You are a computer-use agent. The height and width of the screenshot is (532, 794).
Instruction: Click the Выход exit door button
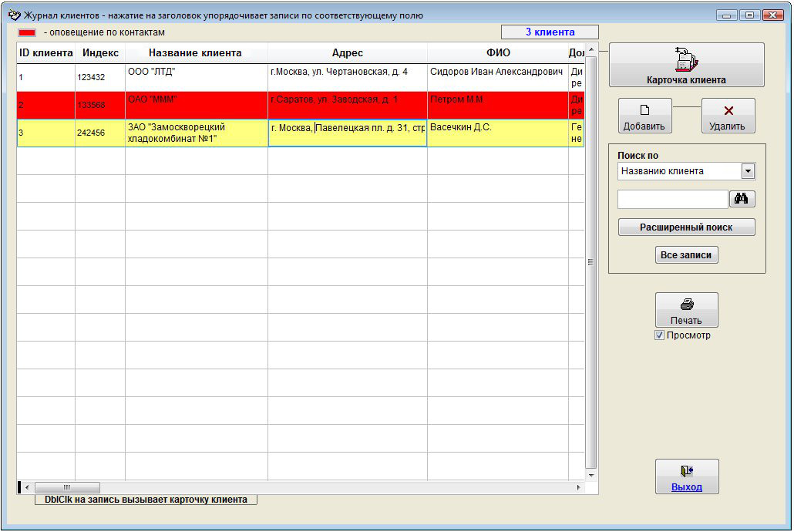coord(686,476)
